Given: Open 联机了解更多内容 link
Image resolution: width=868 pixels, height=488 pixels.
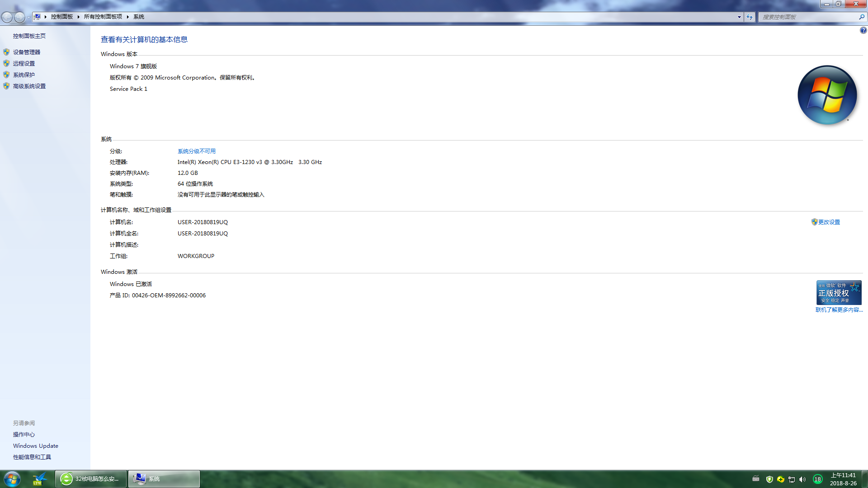Looking at the screenshot, I should click(839, 310).
